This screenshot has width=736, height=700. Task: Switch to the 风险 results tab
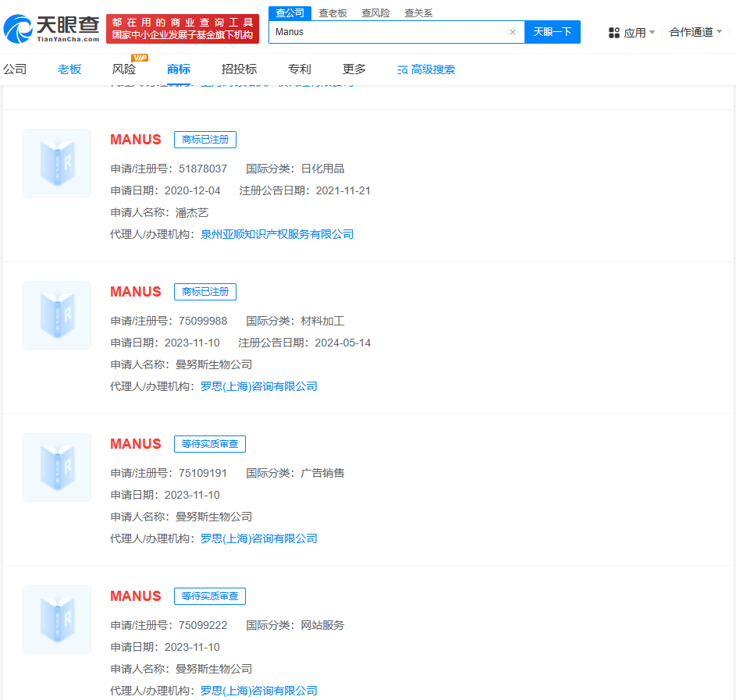click(124, 69)
